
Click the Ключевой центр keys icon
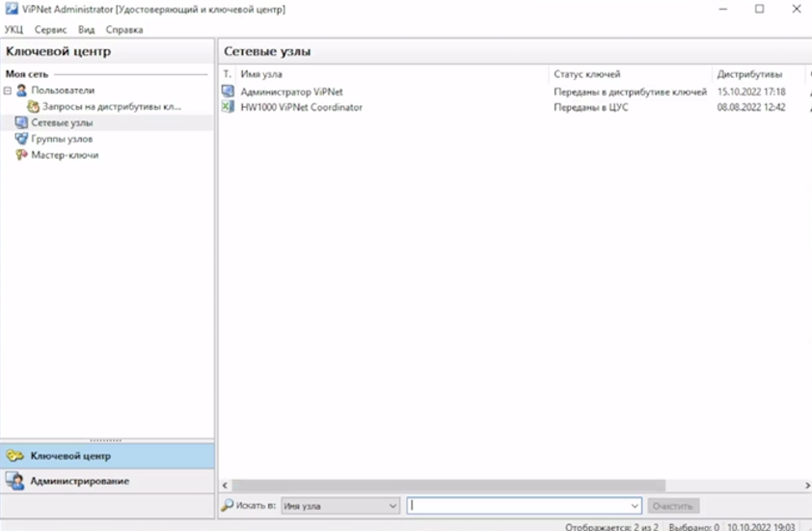(x=15, y=456)
